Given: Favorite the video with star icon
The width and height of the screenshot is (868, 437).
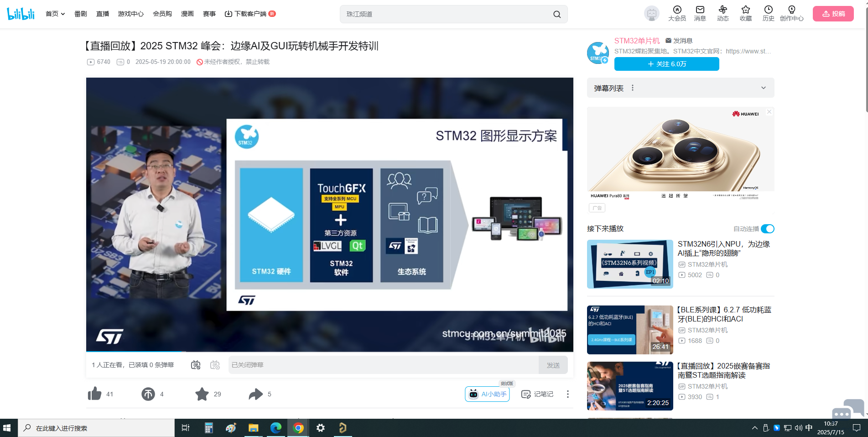Looking at the screenshot, I should (202, 394).
